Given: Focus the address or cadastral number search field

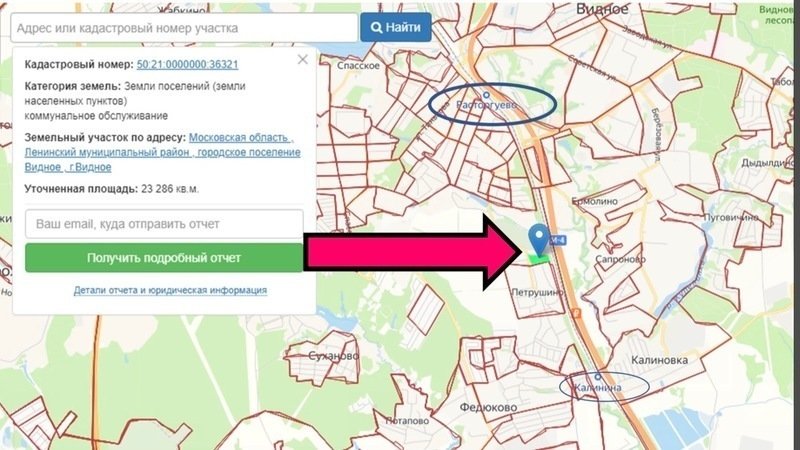Looking at the screenshot, I should 184,28.
